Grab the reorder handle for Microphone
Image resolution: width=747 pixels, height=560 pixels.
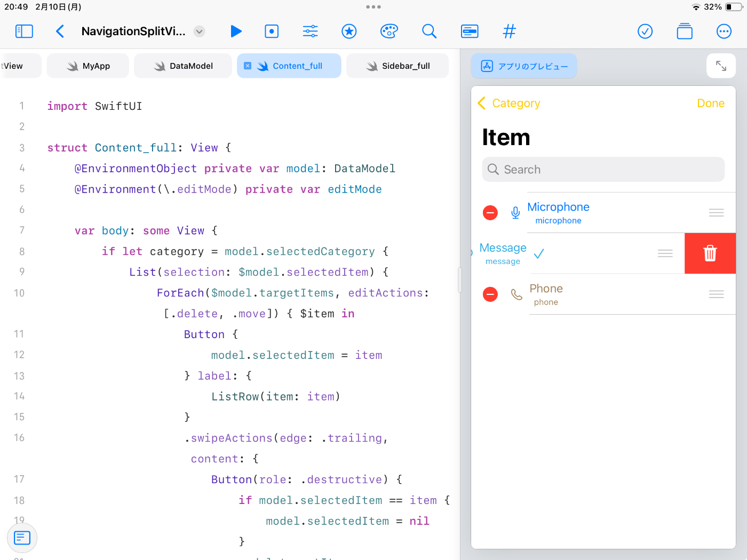(x=717, y=213)
